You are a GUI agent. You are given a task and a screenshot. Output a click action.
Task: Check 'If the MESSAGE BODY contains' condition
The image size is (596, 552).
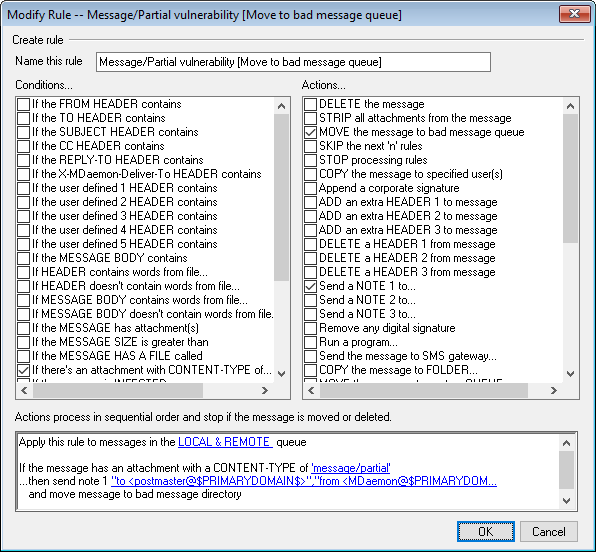[x=24, y=258]
